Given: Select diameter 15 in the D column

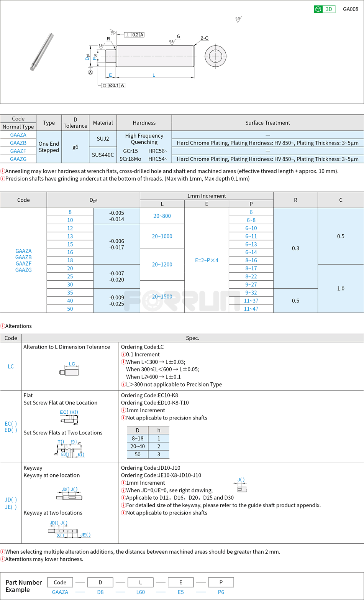Looking at the screenshot, I should 70,244.
